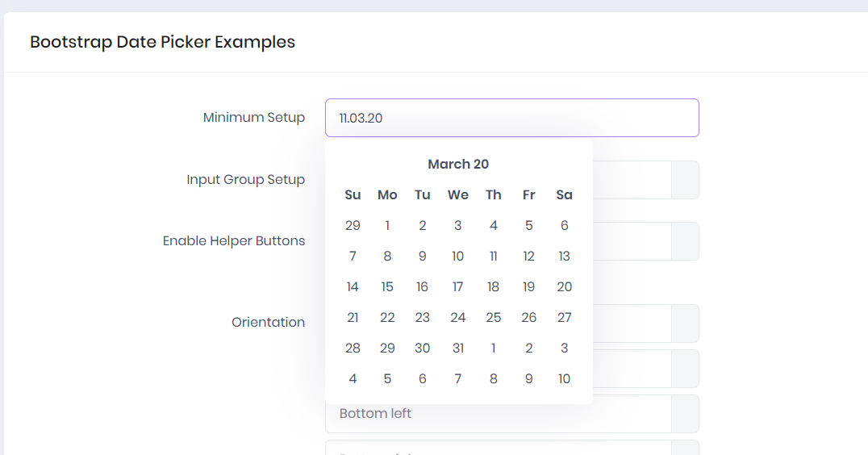Choose day 16 in the calendar
This screenshot has height=455, width=868.
click(x=423, y=286)
